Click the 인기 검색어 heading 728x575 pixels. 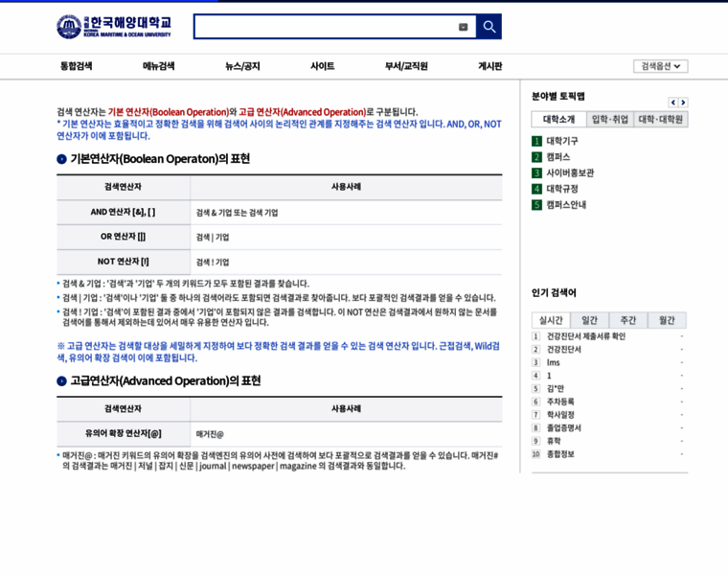tap(554, 292)
